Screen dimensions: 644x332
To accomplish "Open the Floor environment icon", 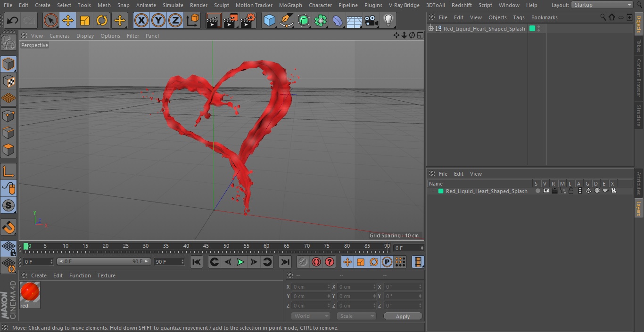I will pyautogui.click(x=354, y=20).
